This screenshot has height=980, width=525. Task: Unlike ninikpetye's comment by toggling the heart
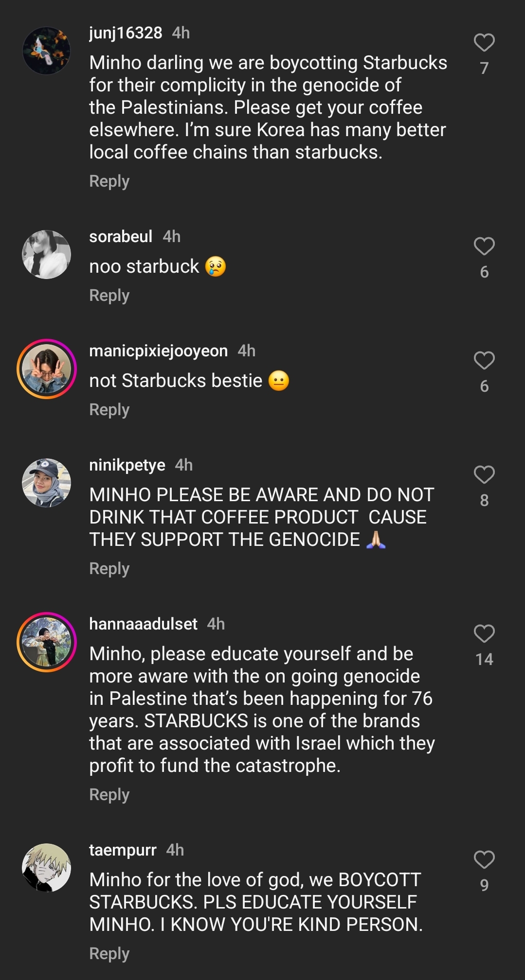pyautogui.click(x=483, y=475)
